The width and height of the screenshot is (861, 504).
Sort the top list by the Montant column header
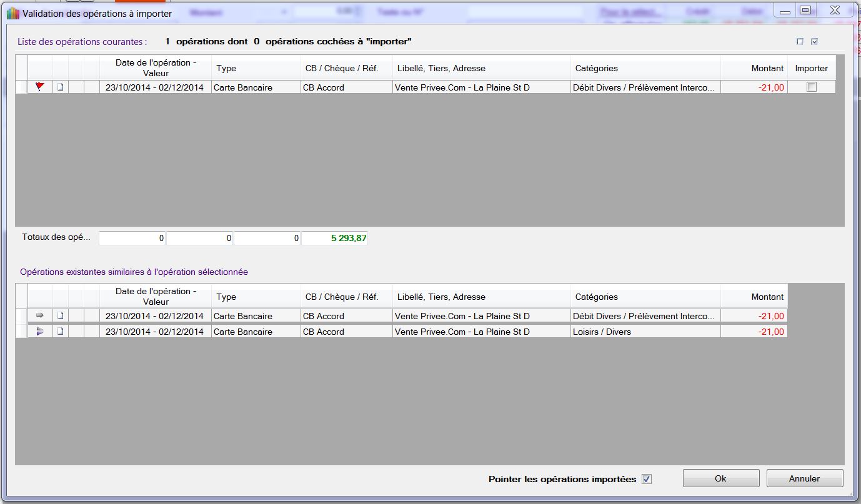point(754,68)
